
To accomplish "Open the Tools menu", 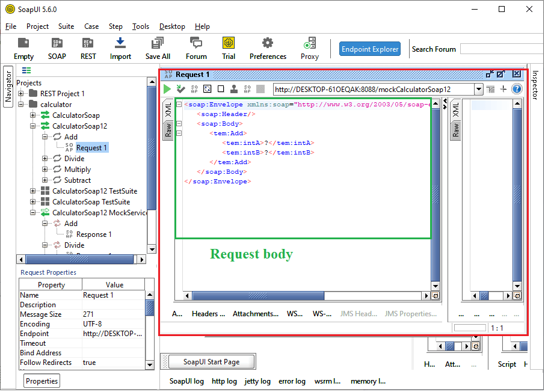I will point(140,26).
